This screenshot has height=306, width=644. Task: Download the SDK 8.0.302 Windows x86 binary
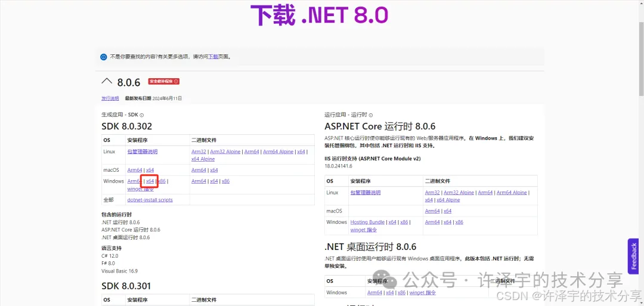(225, 181)
